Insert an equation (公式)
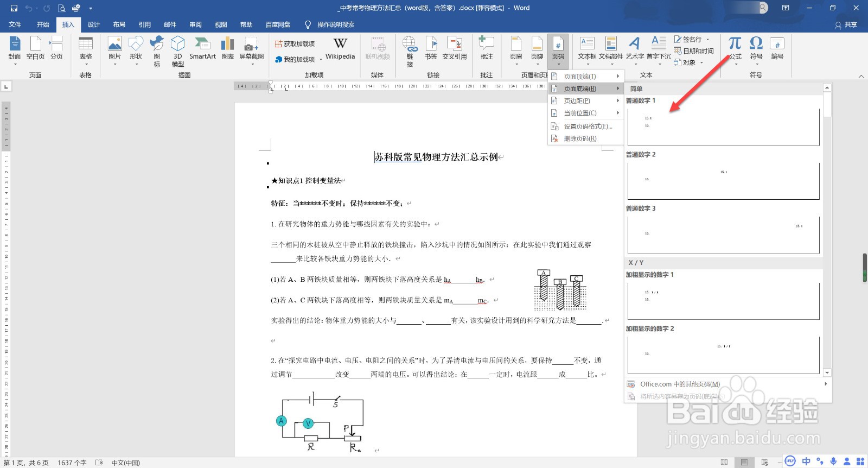 click(x=735, y=50)
